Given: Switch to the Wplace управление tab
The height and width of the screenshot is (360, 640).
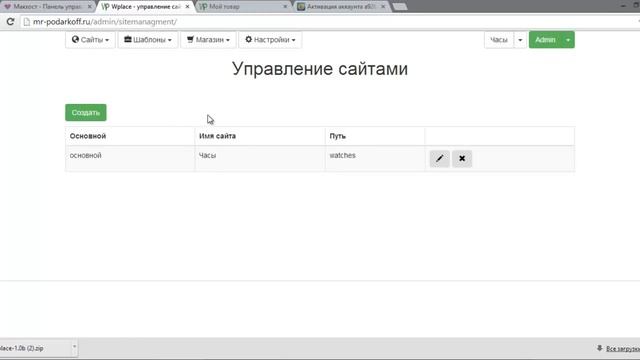Looking at the screenshot, I should (x=145, y=7).
